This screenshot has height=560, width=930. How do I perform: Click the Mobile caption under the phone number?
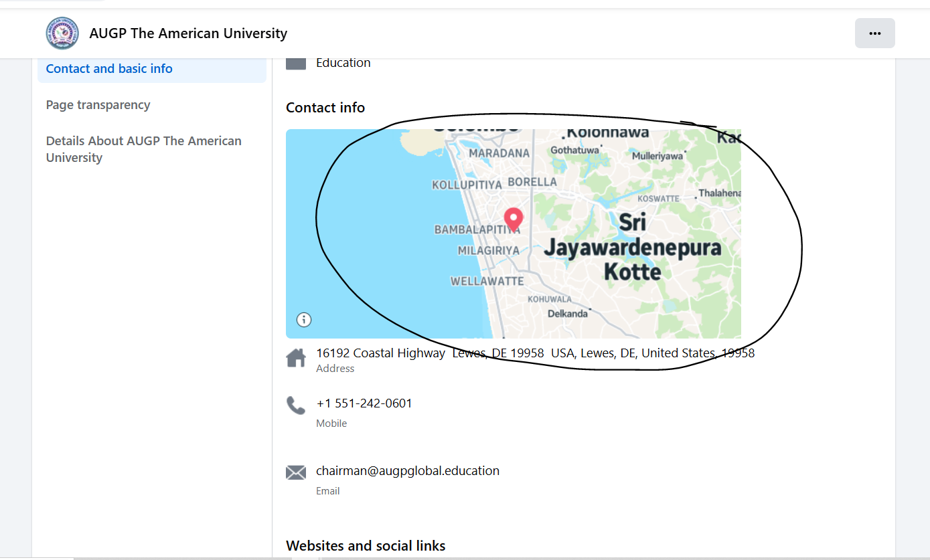pos(331,424)
